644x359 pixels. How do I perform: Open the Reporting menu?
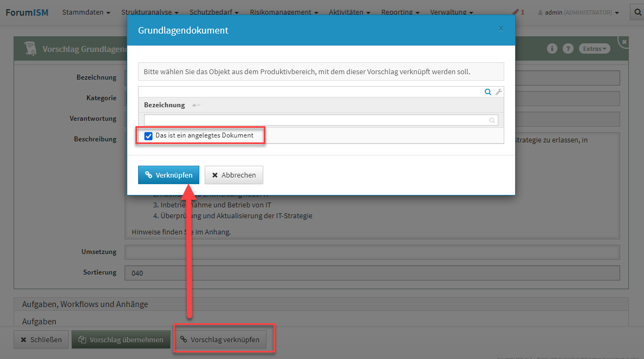[x=400, y=12]
